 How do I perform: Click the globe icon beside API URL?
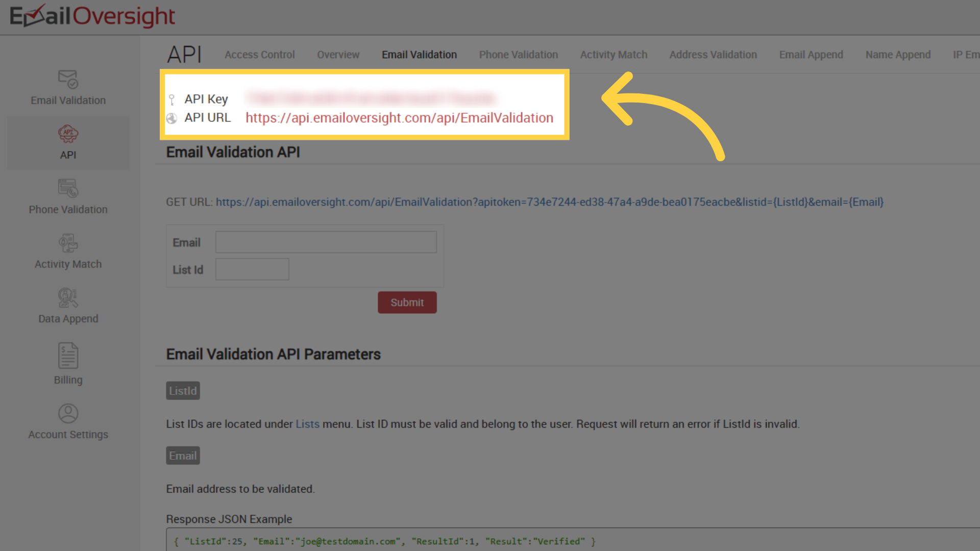pos(171,118)
